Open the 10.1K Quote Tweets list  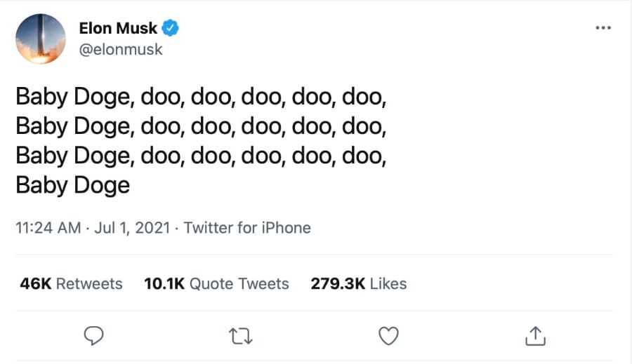pos(216,283)
